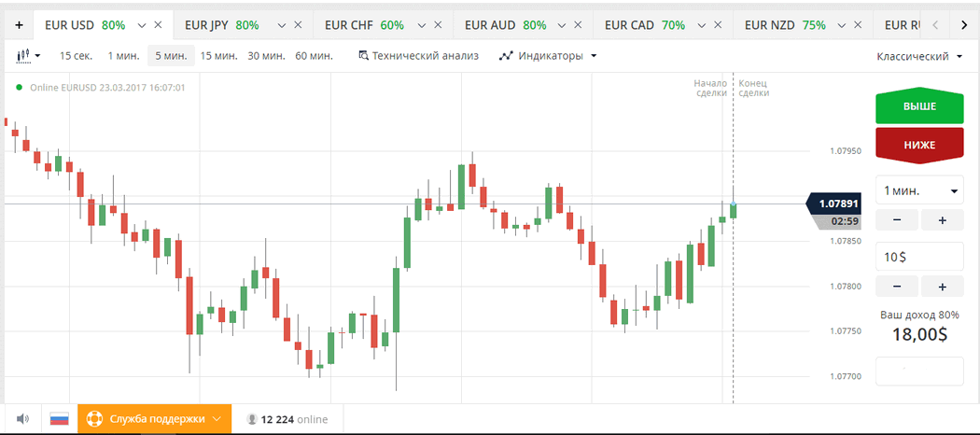
Task: Increase trade amount with plus button
Action: click(942, 287)
